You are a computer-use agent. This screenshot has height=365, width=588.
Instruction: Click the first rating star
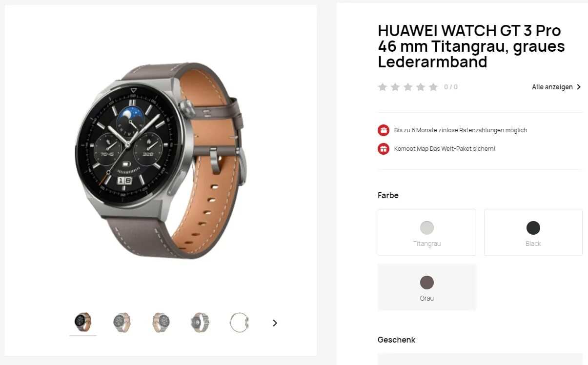(383, 87)
